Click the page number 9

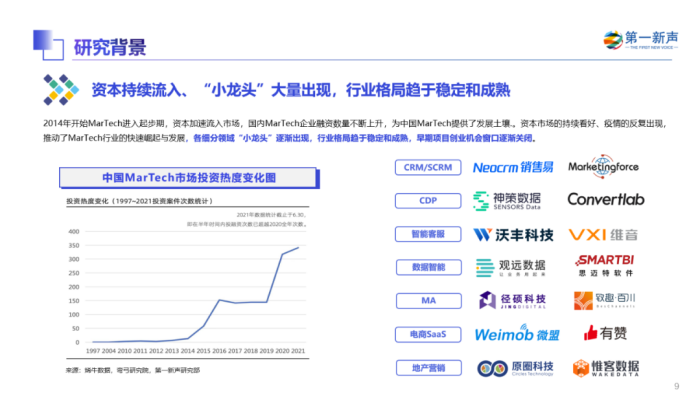coord(677,386)
